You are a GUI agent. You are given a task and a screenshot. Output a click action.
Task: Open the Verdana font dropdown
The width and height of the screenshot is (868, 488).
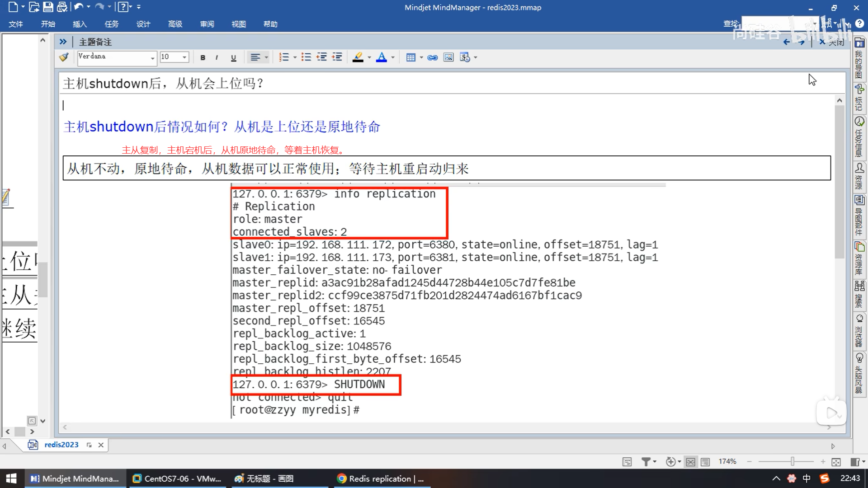152,57
